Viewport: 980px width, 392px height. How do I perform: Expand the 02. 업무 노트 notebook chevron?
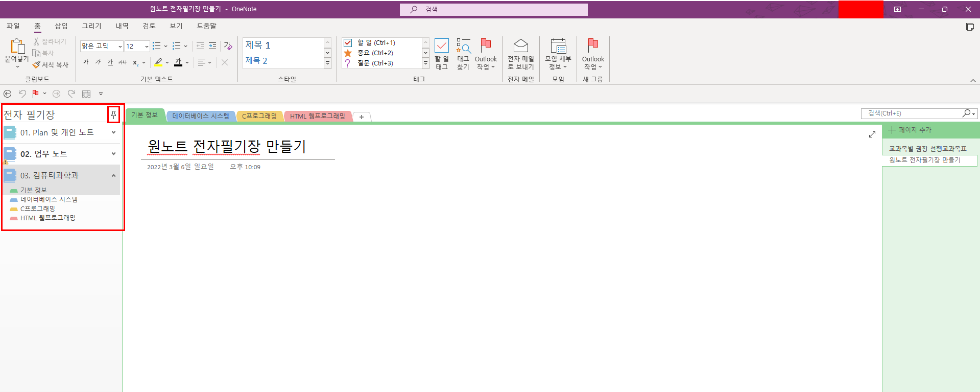113,154
